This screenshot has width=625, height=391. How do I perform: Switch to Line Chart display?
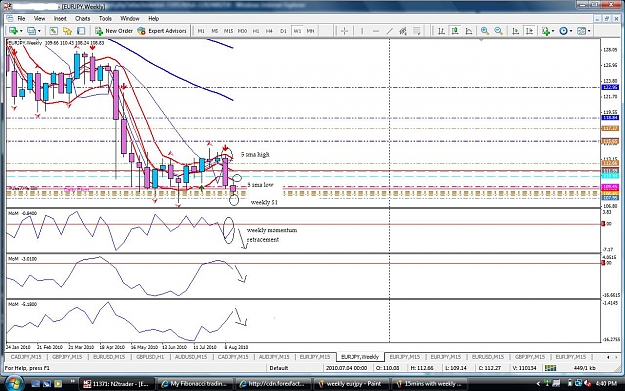point(469,31)
